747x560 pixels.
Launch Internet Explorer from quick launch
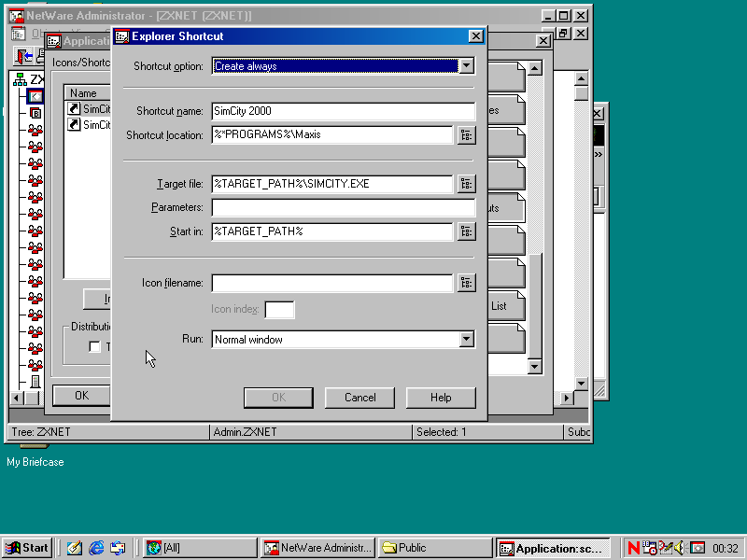[96, 548]
